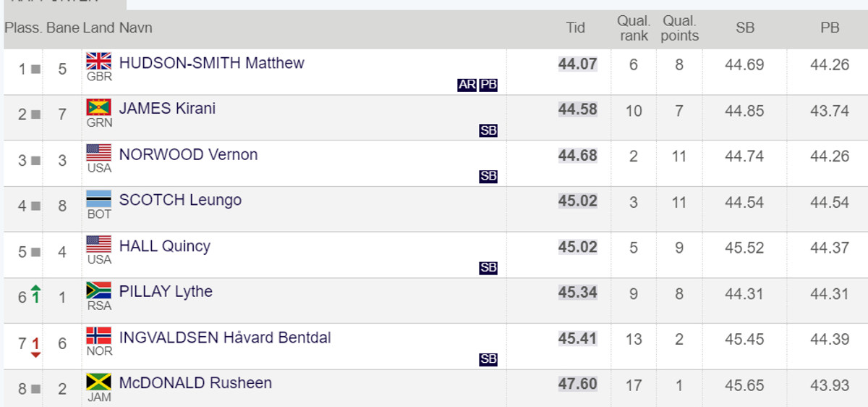Click the South Africa flag icon

(x=98, y=290)
